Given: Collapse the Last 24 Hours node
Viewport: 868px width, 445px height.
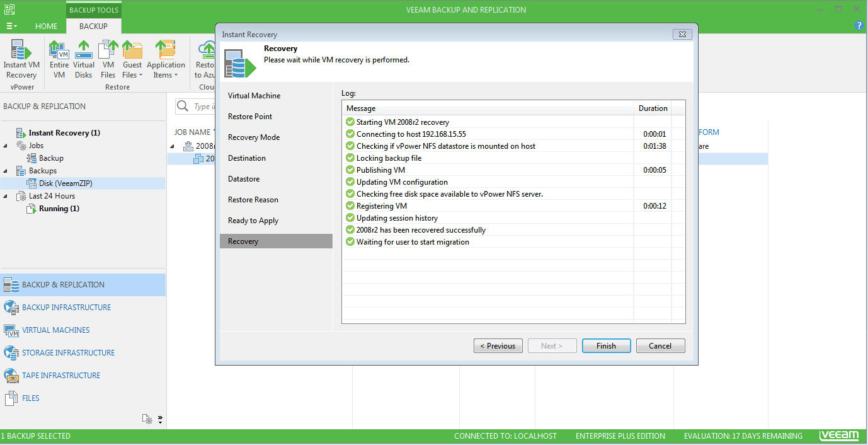Looking at the screenshot, I should pos(6,196).
